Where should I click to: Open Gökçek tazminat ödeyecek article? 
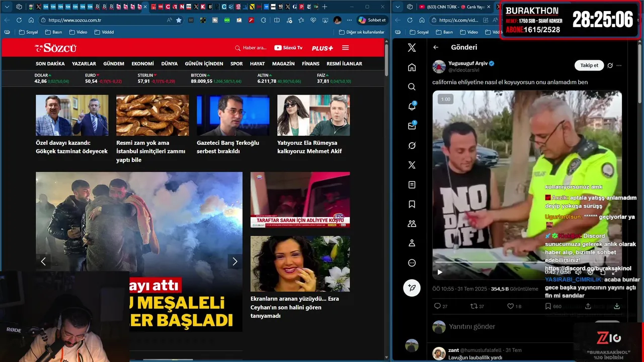click(x=72, y=147)
